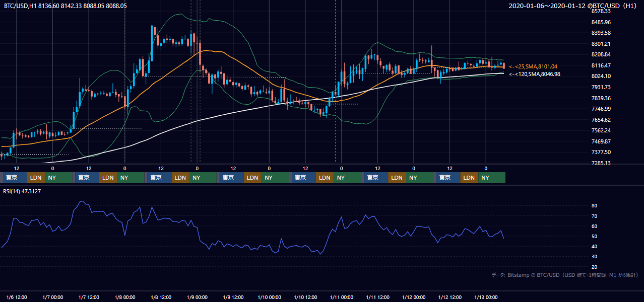Viewport: 644px width, 302px height.
Task: Click price axis value 8024.10
Action: (601, 76)
